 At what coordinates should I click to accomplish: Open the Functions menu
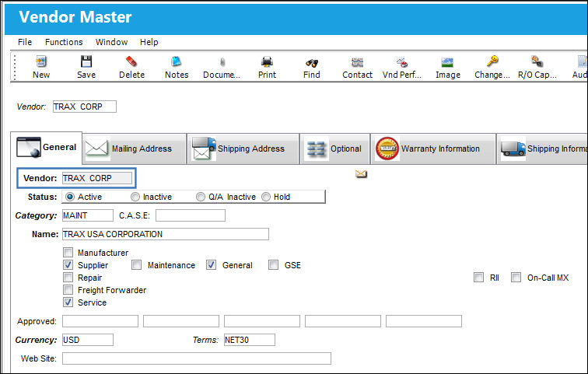pos(64,42)
